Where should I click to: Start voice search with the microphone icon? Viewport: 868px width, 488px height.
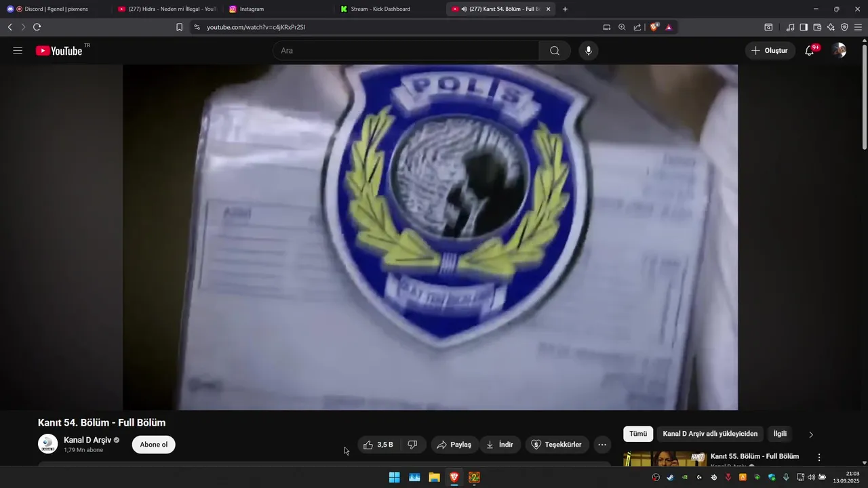click(x=589, y=51)
